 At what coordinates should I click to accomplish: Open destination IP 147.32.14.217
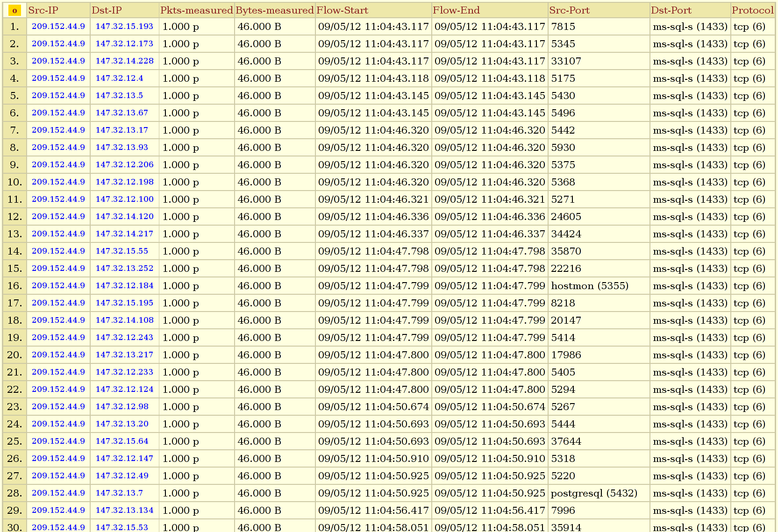[124, 234]
